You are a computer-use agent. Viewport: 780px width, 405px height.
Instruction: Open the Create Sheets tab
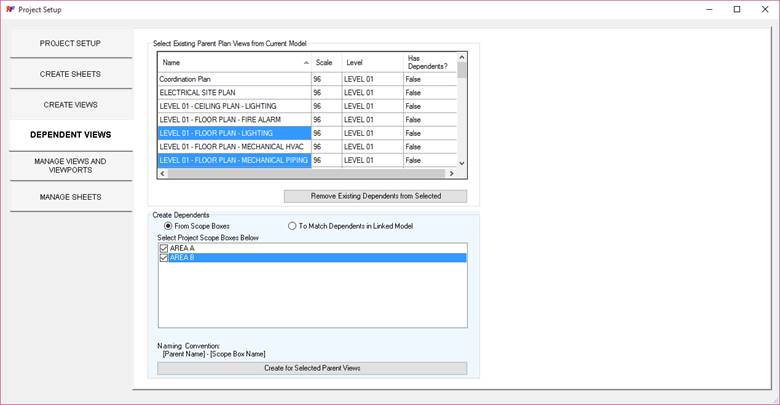point(70,74)
